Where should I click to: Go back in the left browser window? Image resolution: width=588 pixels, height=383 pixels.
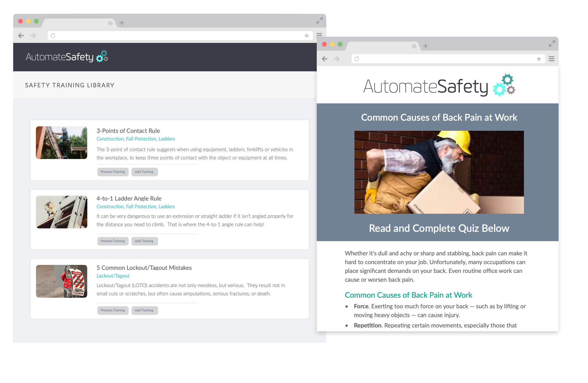pyautogui.click(x=21, y=36)
